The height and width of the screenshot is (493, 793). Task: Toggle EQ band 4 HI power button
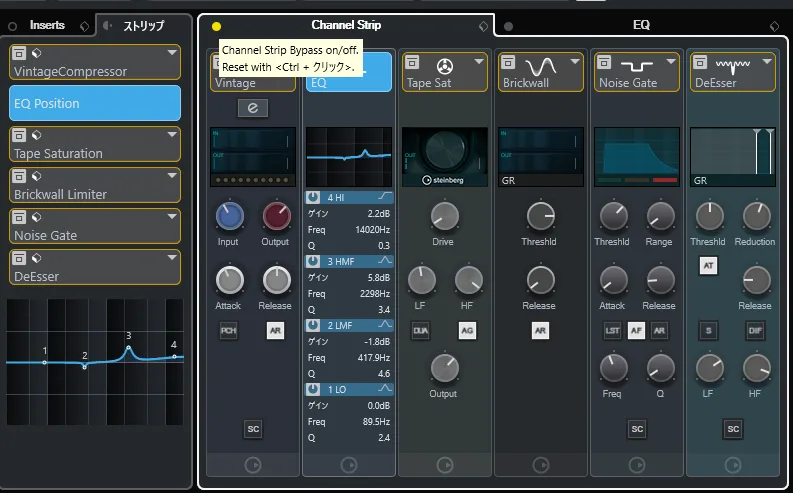click(x=313, y=197)
